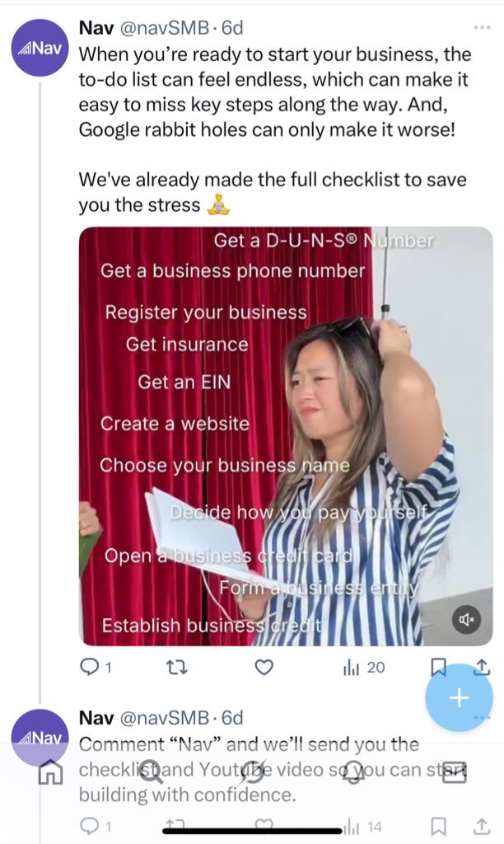Unmute the video using the speaker icon
This screenshot has width=504, height=844.
pyautogui.click(x=466, y=620)
